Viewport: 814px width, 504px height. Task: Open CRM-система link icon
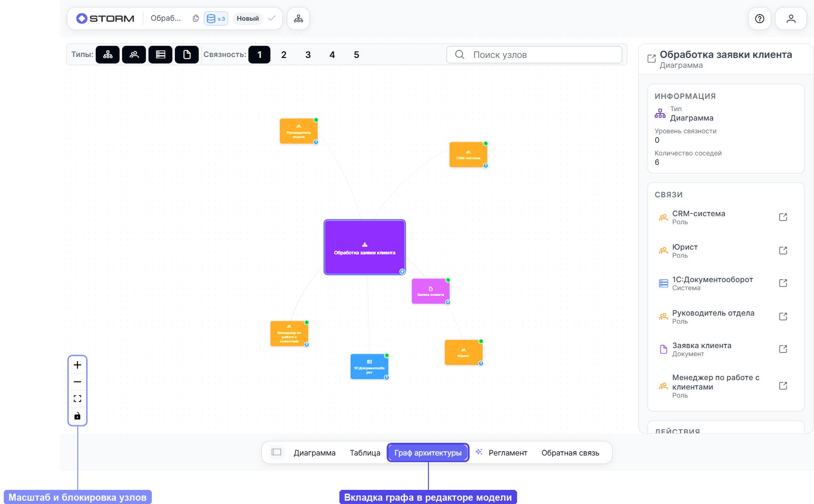pos(783,217)
